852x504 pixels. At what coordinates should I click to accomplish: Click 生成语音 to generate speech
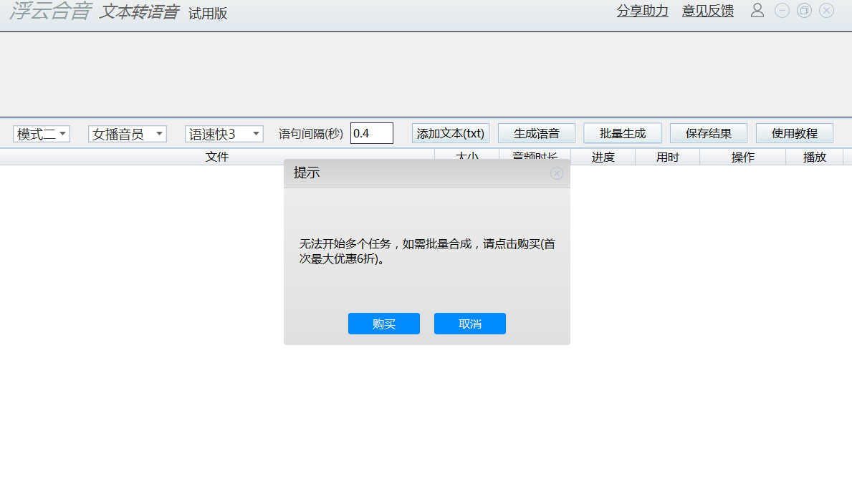[536, 132]
